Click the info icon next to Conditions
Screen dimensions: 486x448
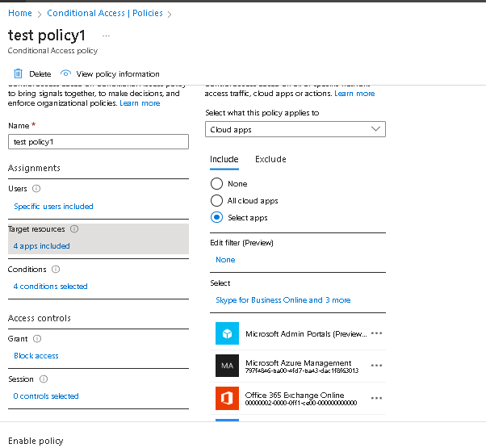click(56, 270)
